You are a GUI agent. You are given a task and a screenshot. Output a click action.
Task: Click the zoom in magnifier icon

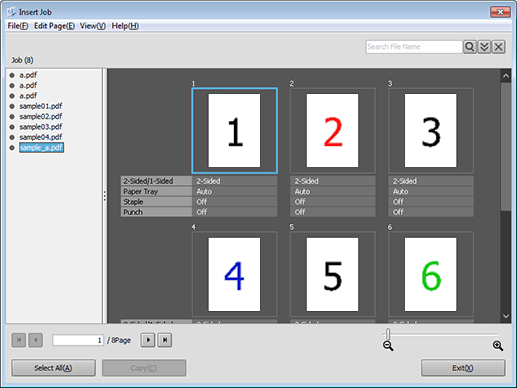(x=498, y=346)
